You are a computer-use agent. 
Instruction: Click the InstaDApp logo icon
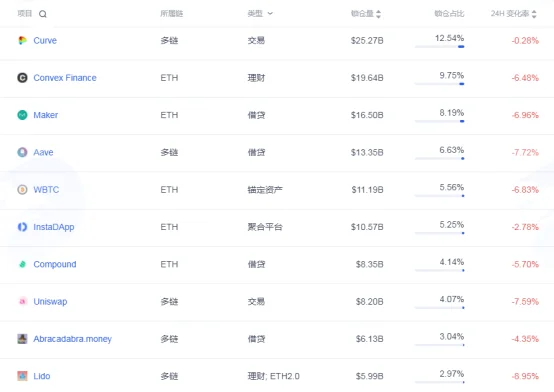22,227
